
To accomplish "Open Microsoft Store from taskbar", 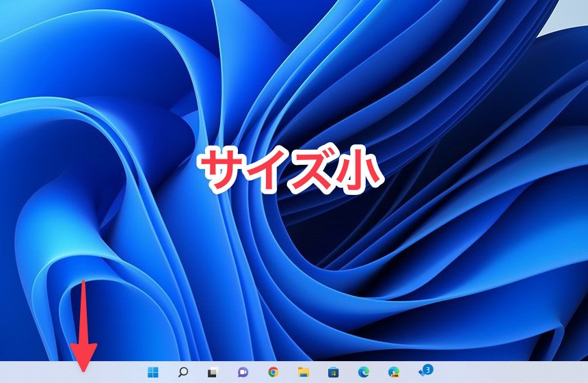I will pos(334,372).
